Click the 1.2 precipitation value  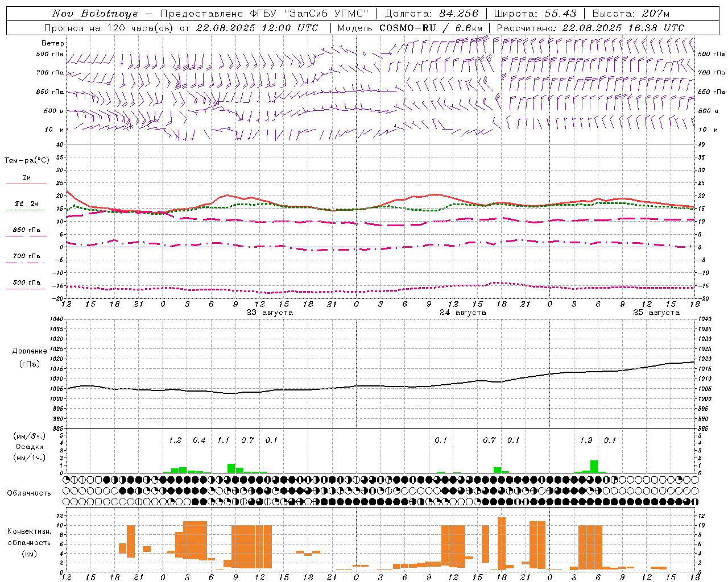click(x=175, y=440)
